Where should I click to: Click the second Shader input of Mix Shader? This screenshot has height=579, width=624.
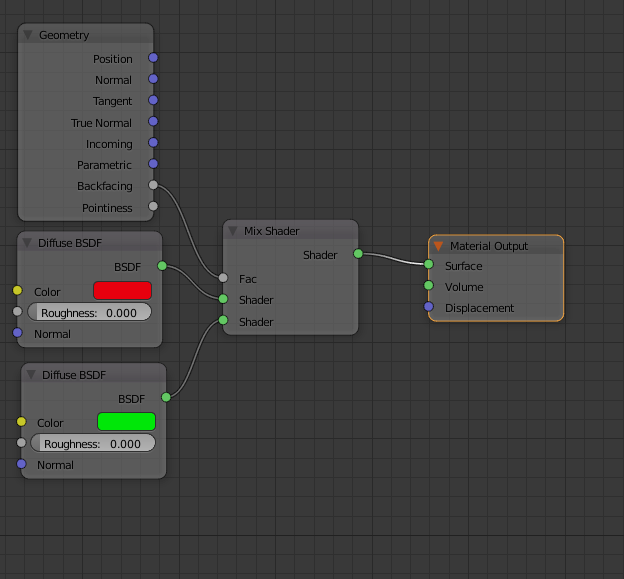(x=223, y=320)
